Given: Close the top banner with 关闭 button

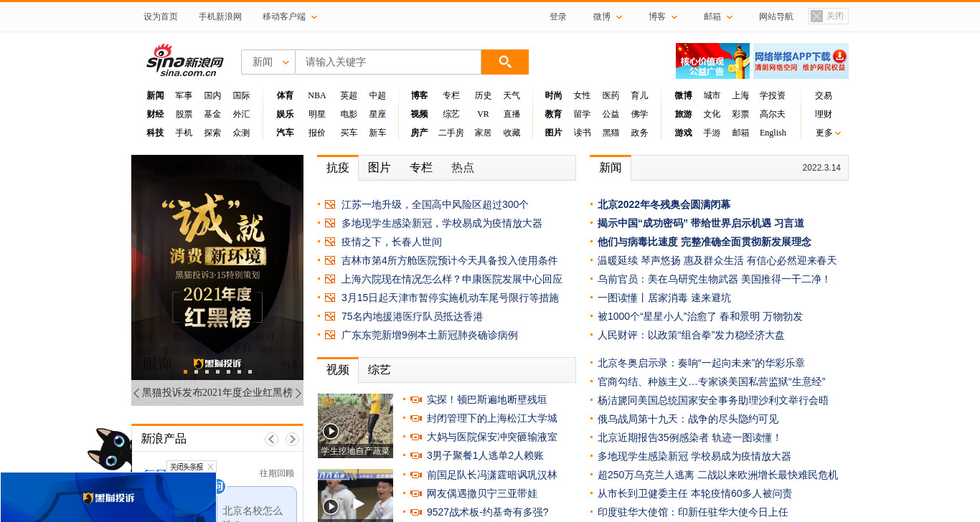Looking at the screenshot, I should point(829,16).
